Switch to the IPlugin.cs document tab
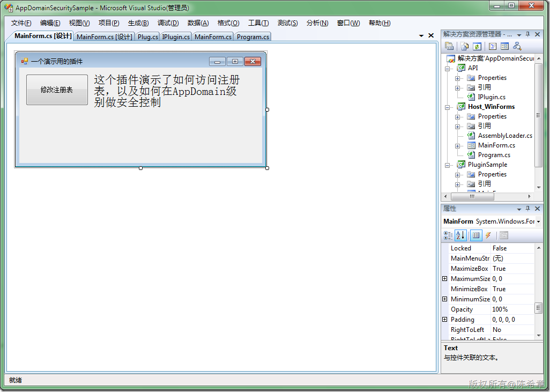 176,36
